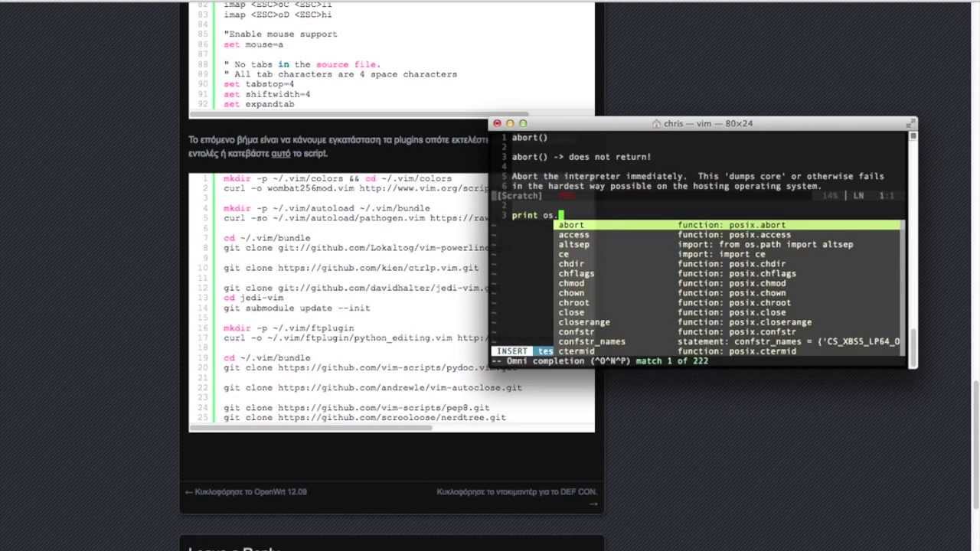Click 'Omni completion' match 1 of 222 message
This screenshot has width=980, height=551.
599,361
